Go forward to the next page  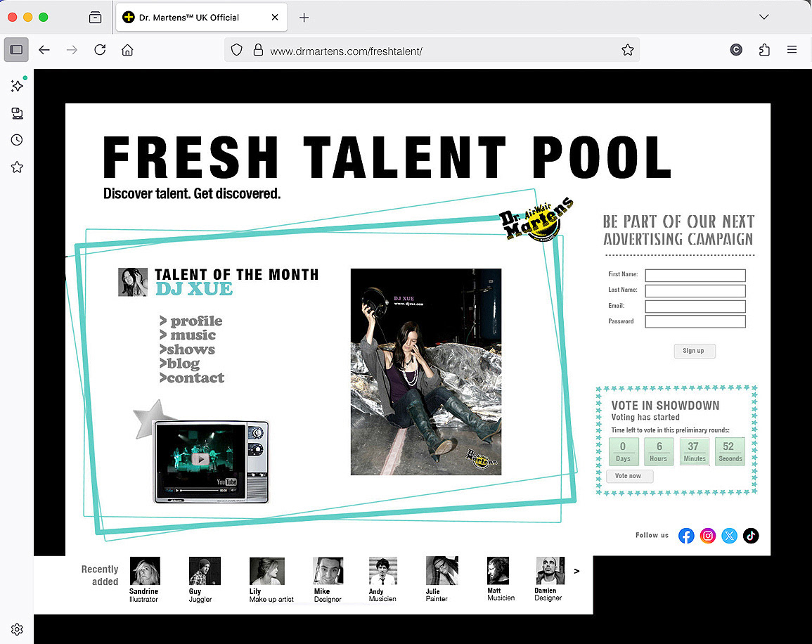point(72,50)
